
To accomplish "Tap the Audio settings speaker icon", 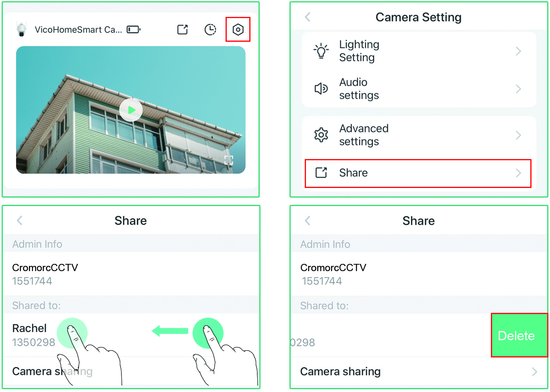I will [321, 88].
